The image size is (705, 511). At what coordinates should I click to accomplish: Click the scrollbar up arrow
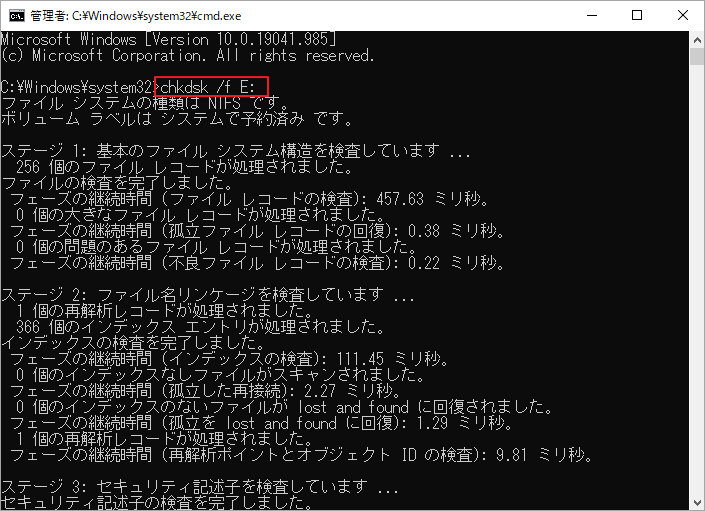point(697,40)
